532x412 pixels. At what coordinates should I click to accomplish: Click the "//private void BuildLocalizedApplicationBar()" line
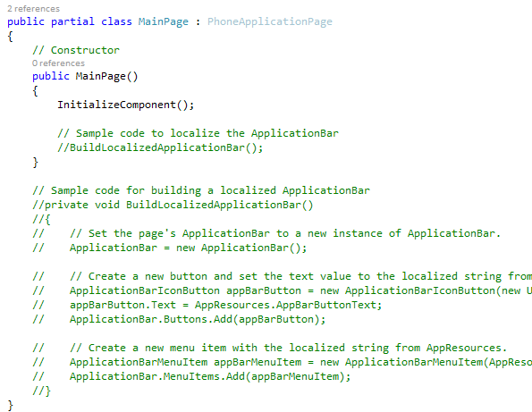pyautogui.click(x=173, y=205)
